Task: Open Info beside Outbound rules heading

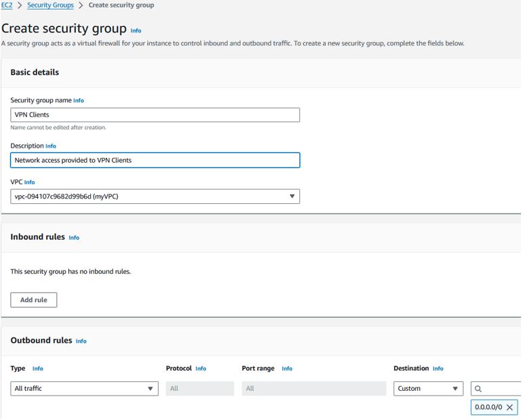Action: coord(81,341)
